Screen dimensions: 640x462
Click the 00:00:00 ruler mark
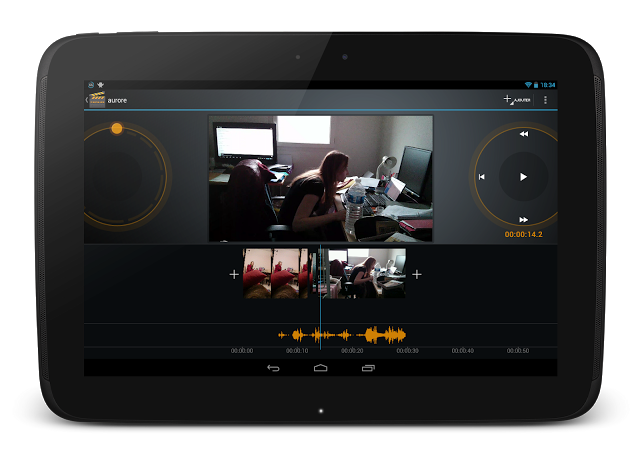(242, 351)
